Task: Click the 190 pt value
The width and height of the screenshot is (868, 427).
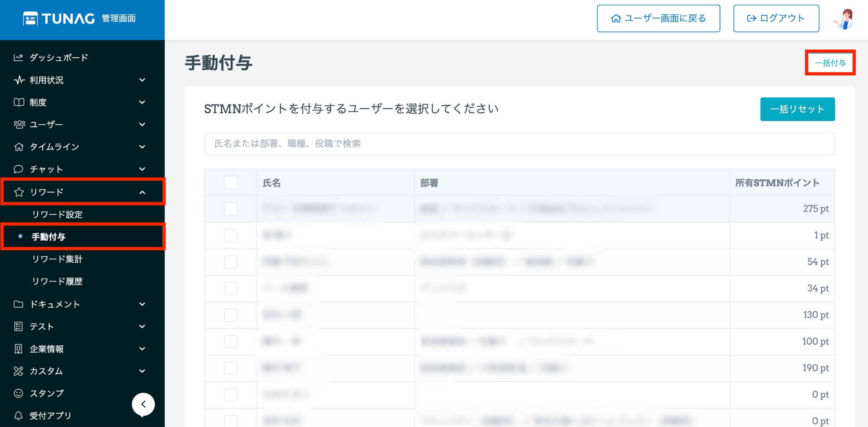Action: coord(816,368)
